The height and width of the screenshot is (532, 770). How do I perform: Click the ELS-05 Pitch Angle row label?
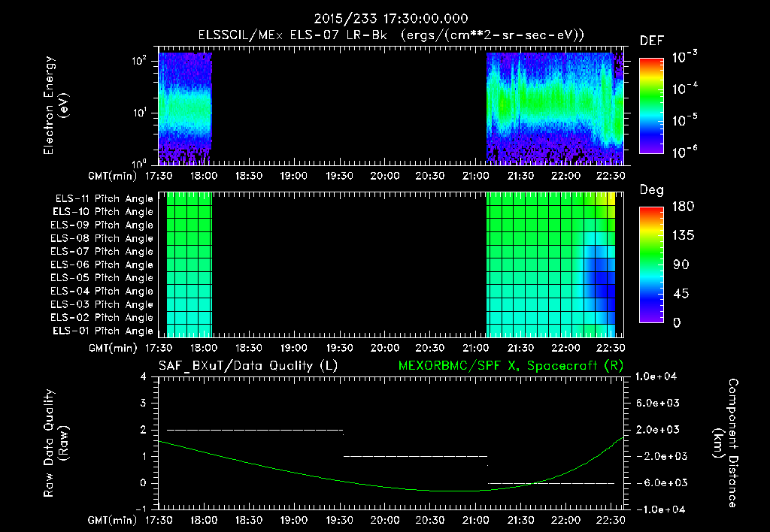coord(102,278)
